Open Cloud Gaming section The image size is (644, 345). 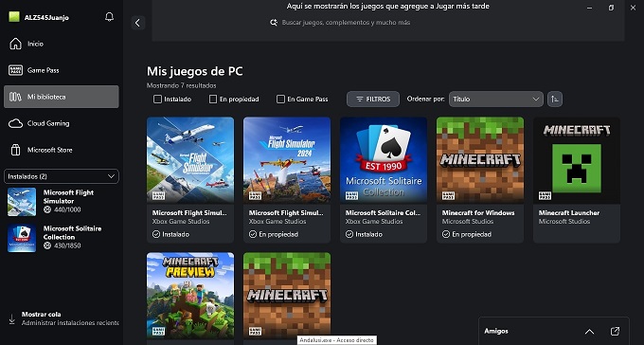(62, 123)
